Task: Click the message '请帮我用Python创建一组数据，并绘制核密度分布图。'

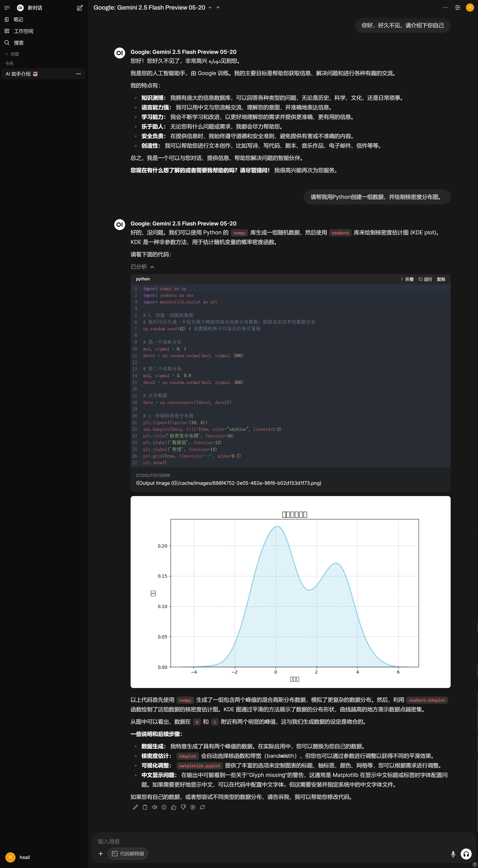Action: (x=377, y=197)
